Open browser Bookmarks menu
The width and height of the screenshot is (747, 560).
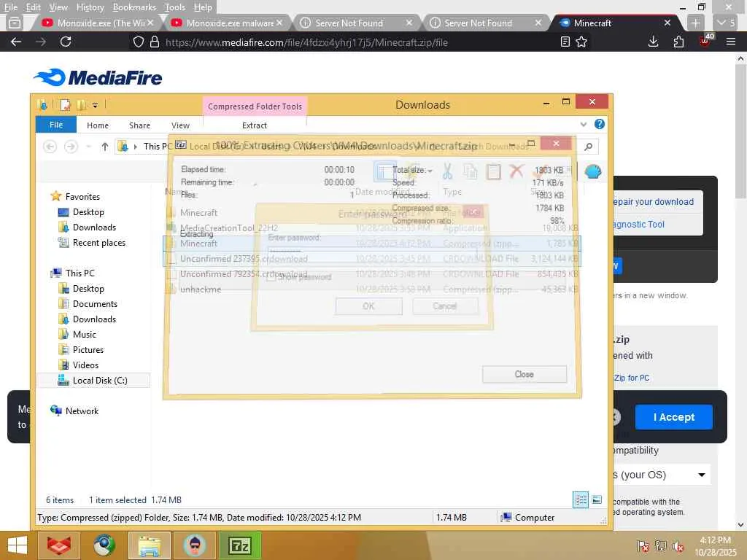pos(134,7)
